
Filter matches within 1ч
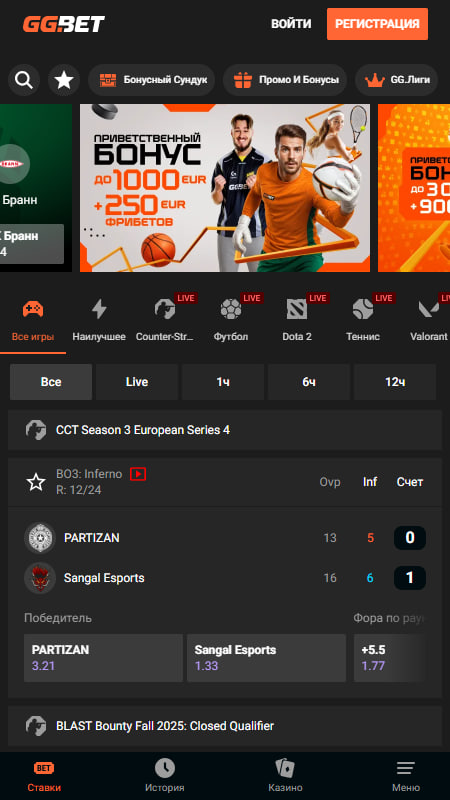tap(223, 382)
